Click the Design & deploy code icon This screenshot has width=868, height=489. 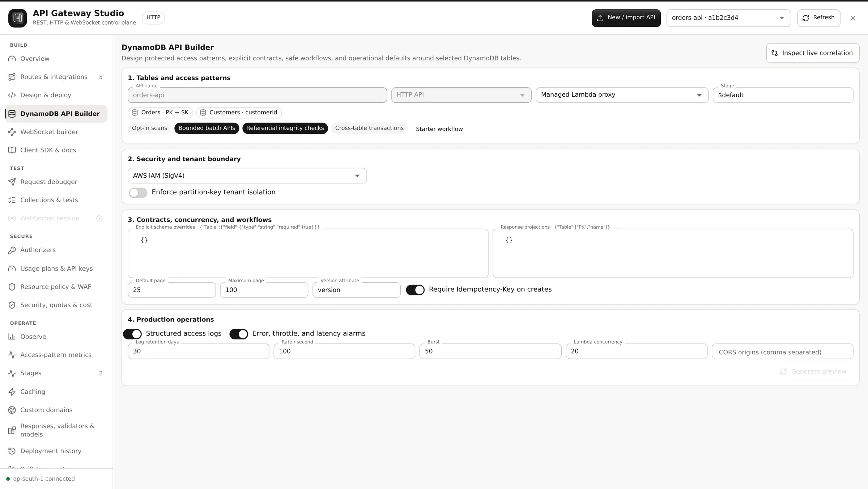click(x=12, y=95)
